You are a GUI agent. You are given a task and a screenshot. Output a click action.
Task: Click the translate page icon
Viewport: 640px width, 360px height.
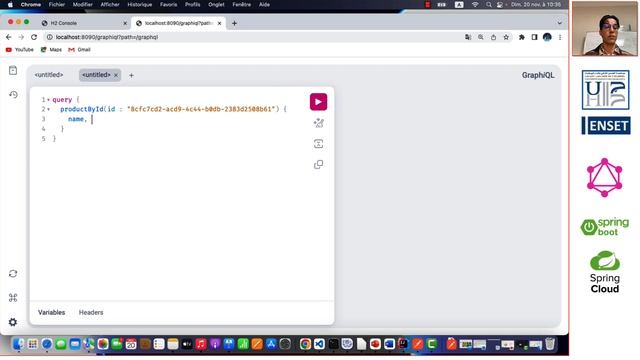468,37
